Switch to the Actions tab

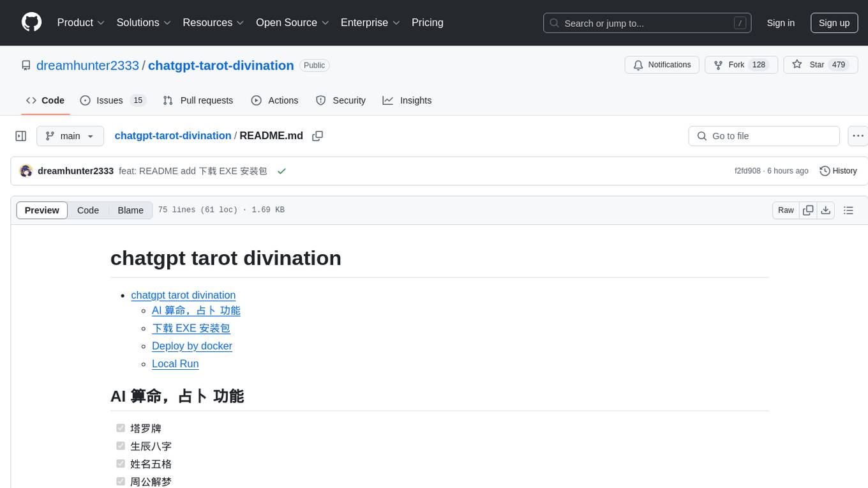[274, 100]
